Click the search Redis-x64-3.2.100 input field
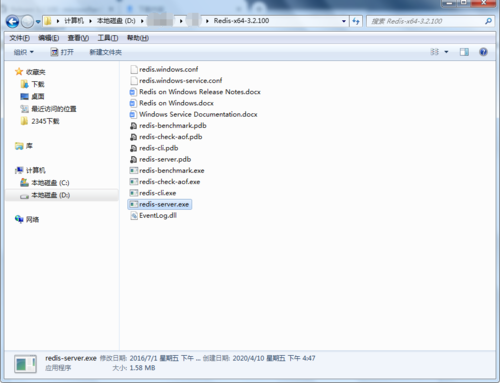This screenshot has width=500, height=383. pyautogui.click(x=426, y=21)
